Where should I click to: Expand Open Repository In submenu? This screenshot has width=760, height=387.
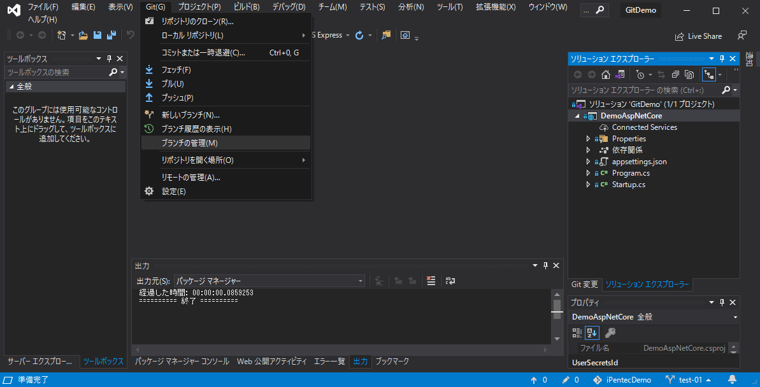pyautogui.click(x=226, y=160)
